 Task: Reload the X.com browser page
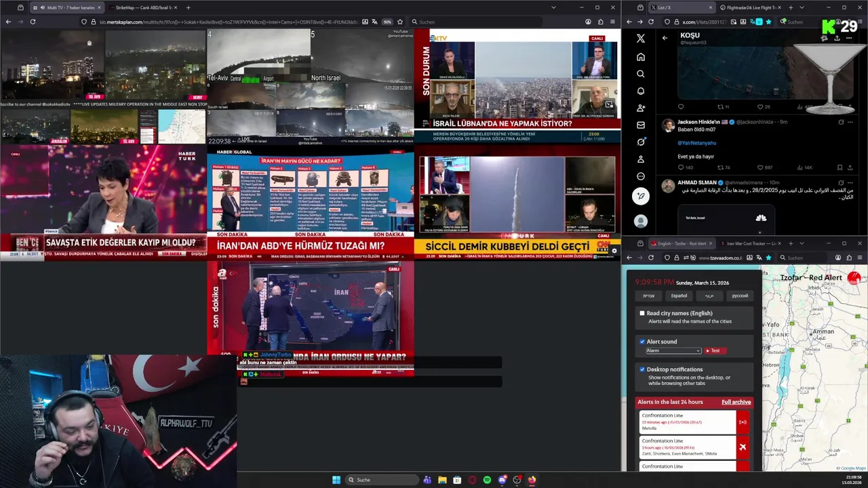tap(651, 22)
